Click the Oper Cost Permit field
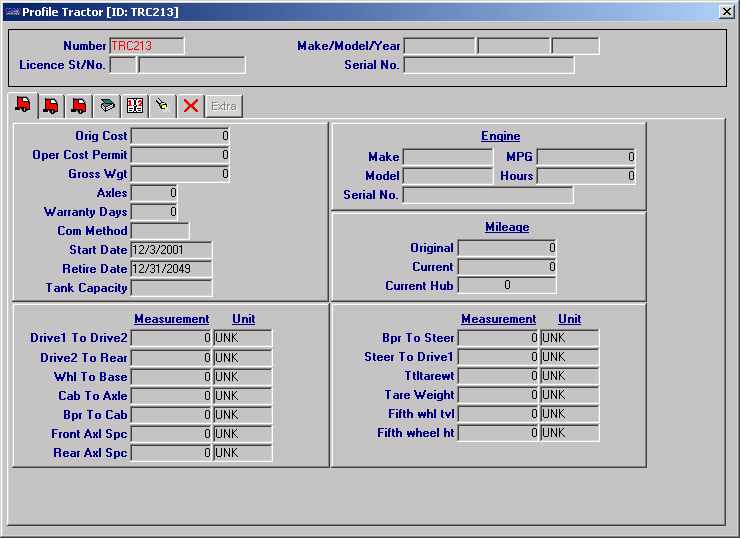The image size is (740, 538). pyautogui.click(x=180, y=155)
